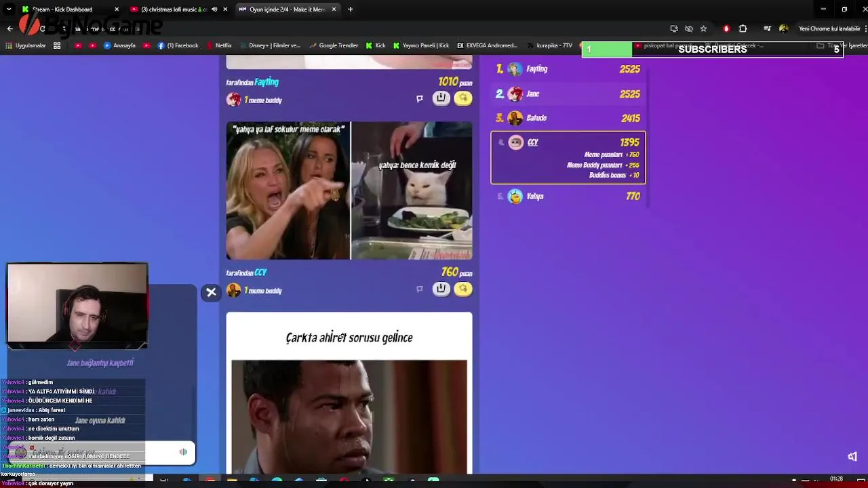Select the Batudo leaderboard row
The image size is (868, 488).
568,118
